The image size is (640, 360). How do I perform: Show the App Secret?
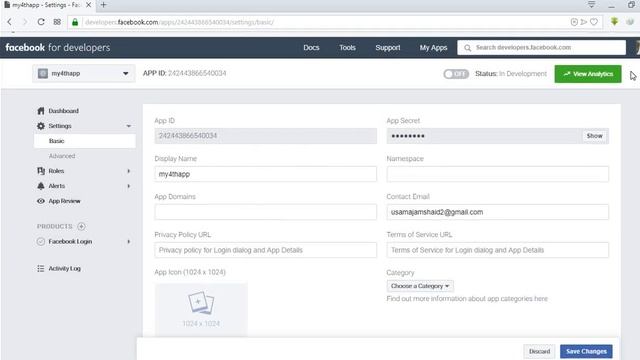click(595, 136)
